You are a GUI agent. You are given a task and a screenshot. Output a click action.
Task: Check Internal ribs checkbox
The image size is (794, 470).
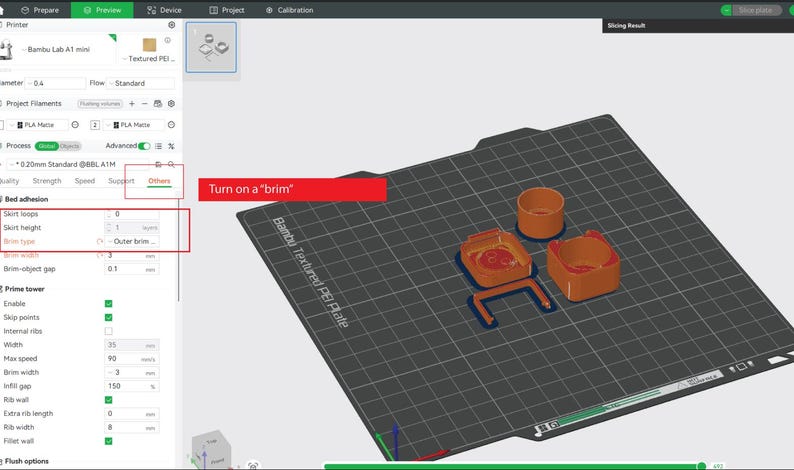108,331
